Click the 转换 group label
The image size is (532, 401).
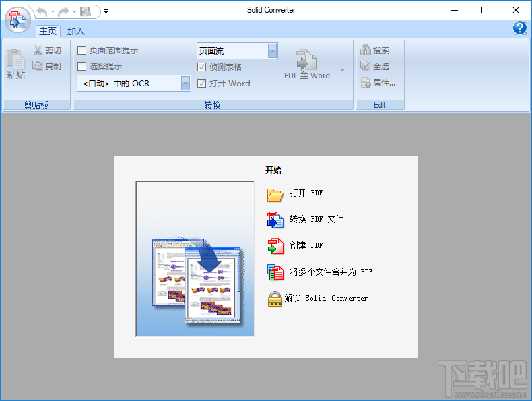pyautogui.click(x=212, y=105)
